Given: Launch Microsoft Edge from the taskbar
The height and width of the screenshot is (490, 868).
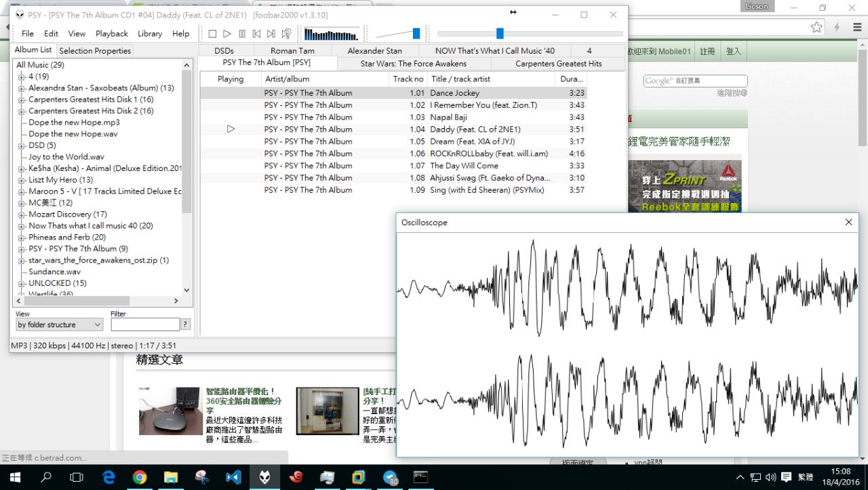Looking at the screenshot, I should (x=108, y=477).
